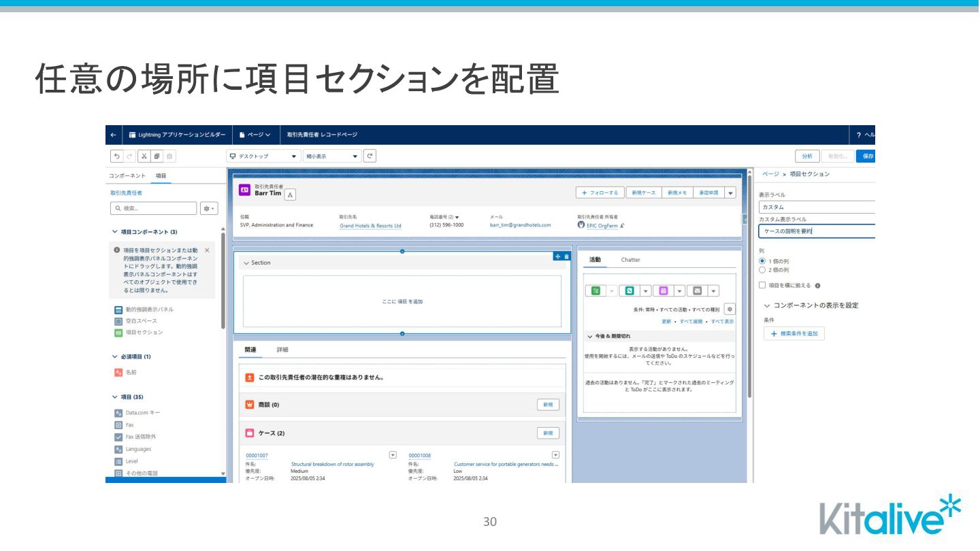Switch to the 活動 tab
This screenshot has width=980, height=551.
[595, 260]
